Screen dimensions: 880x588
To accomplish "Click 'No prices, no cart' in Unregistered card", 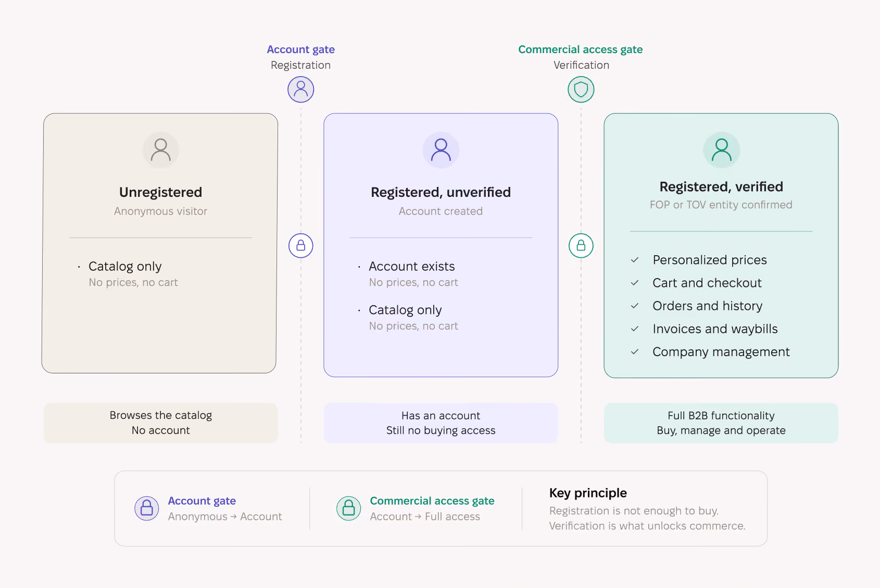I will click(x=133, y=282).
